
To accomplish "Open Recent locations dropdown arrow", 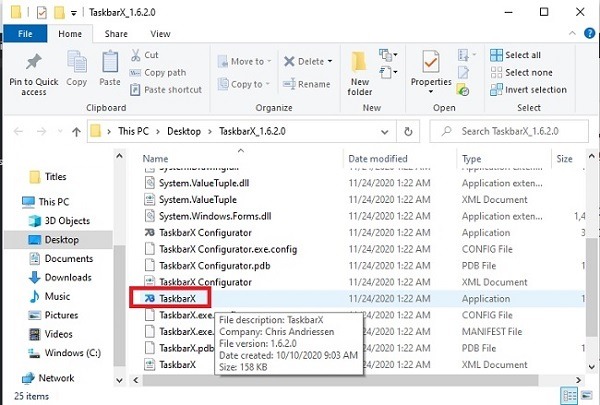I will [60, 132].
